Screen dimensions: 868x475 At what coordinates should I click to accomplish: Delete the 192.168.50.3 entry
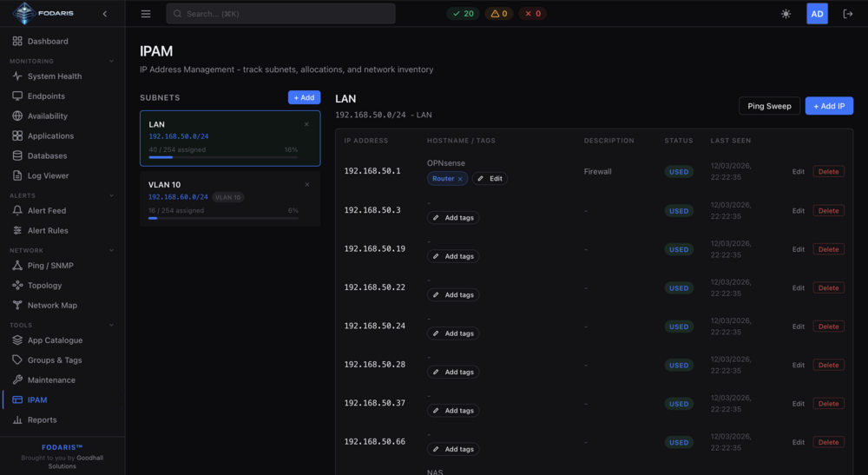tap(828, 211)
